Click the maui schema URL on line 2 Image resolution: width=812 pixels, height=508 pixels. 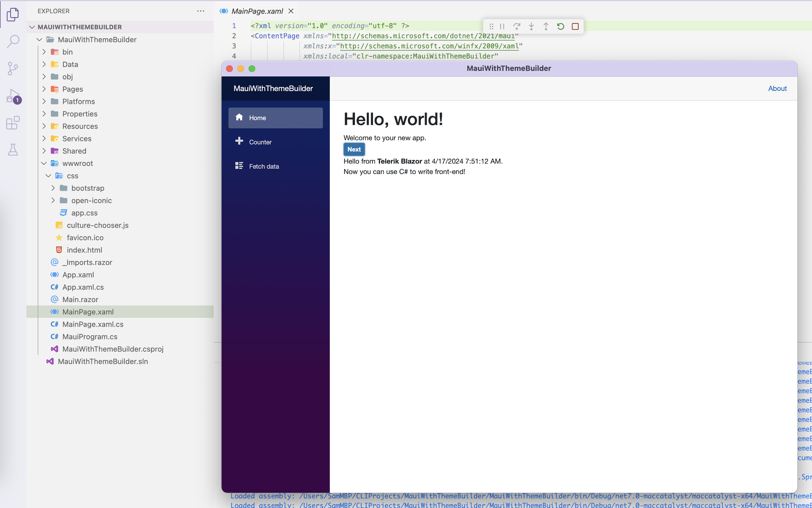click(x=423, y=36)
